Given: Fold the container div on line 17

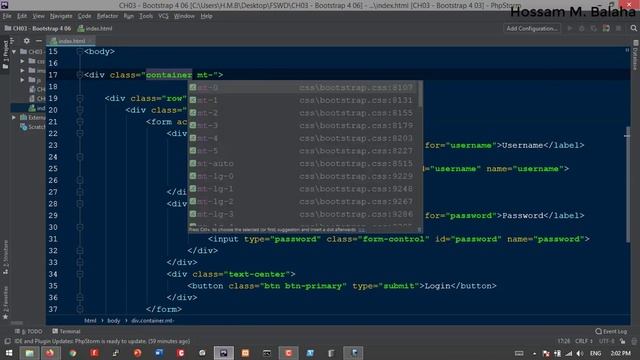Looking at the screenshot, I should pyautogui.click(x=80, y=75).
